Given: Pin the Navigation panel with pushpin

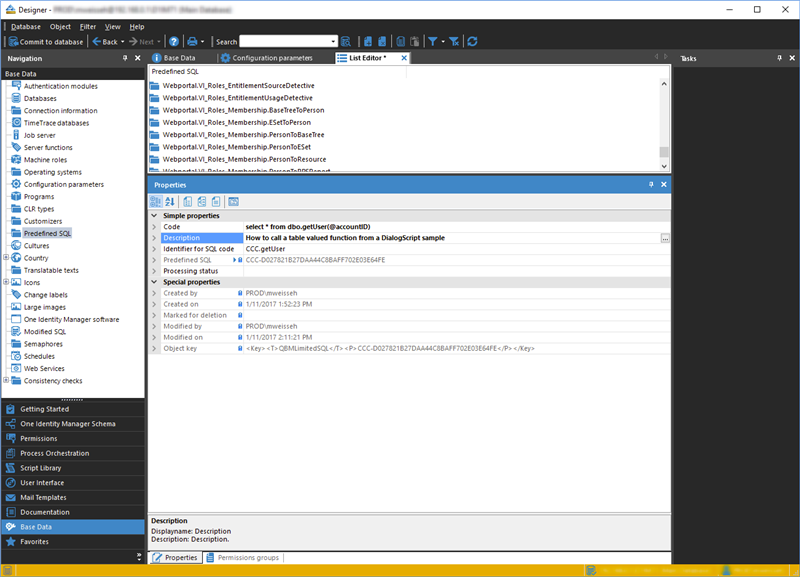Looking at the screenshot, I should pos(124,59).
